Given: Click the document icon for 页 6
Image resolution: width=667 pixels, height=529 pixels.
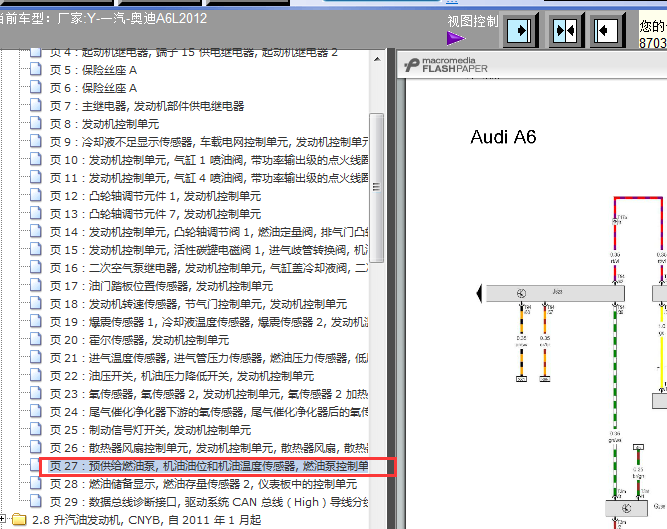Looking at the screenshot, I should (36, 87).
